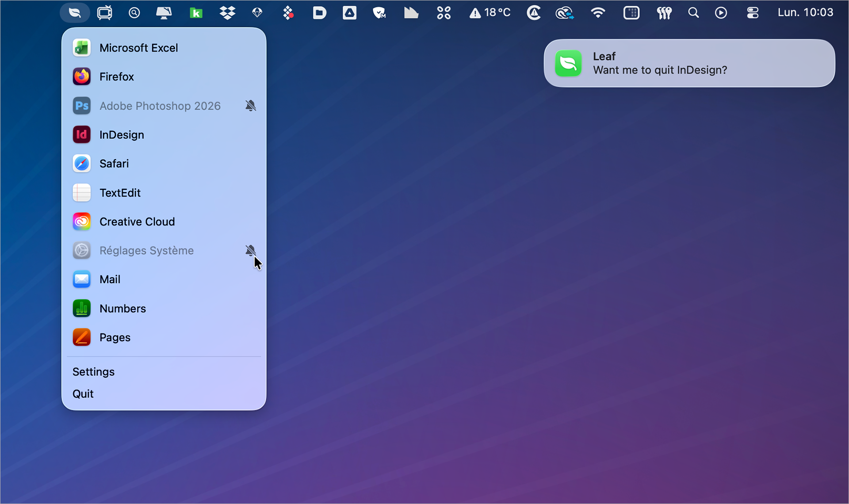Click the Microsoft Excel app icon
849x504 pixels.
click(x=82, y=48)
